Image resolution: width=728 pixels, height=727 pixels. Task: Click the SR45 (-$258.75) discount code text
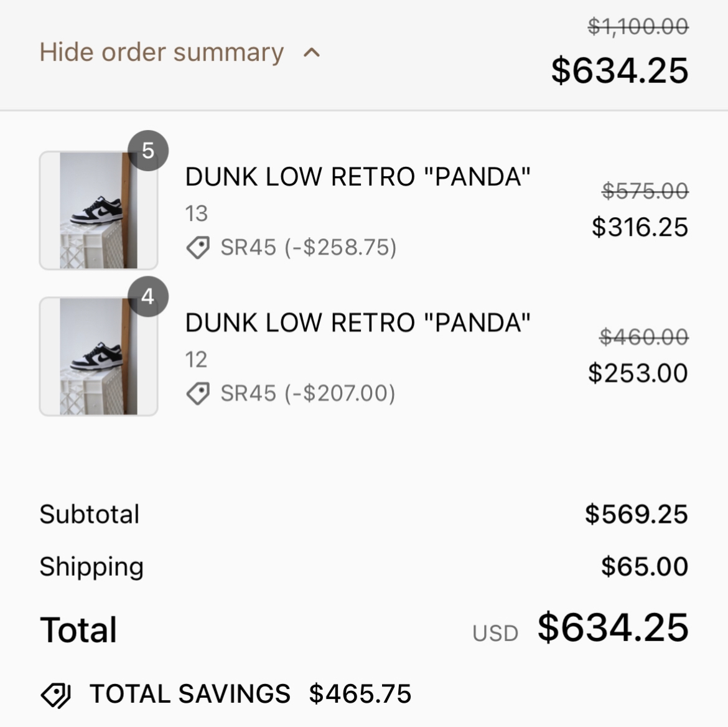(308, 248)
